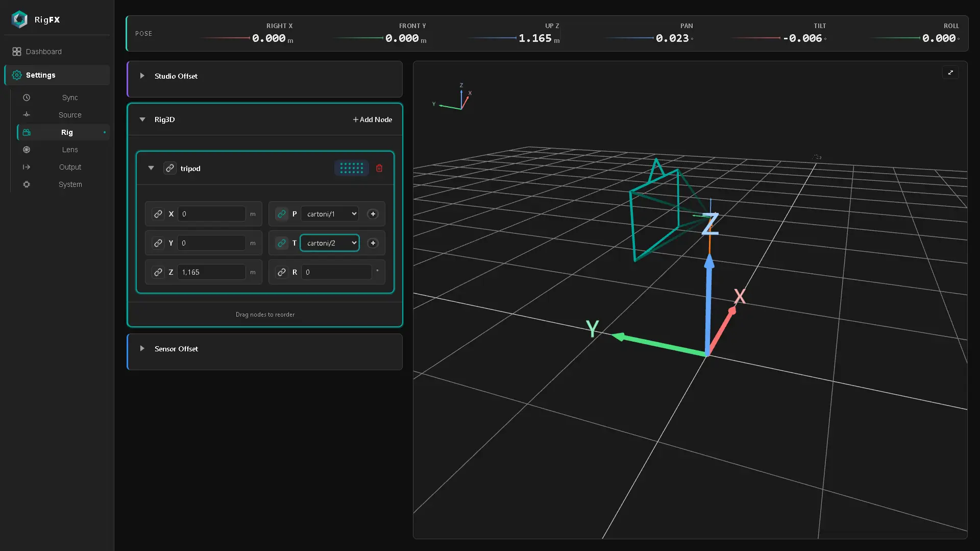Click the PAN value 0.023
Screen dimensions: 980x551
point(672,38)
